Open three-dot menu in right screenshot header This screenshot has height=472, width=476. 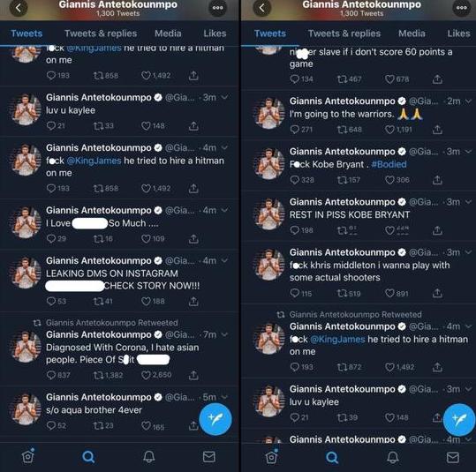461,8
